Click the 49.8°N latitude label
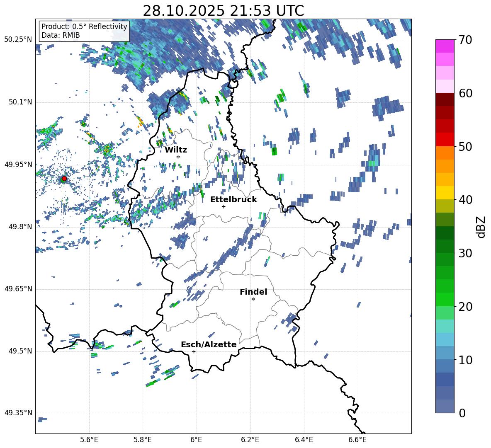This screenshot has width=491, height=448. coord(20,227)
